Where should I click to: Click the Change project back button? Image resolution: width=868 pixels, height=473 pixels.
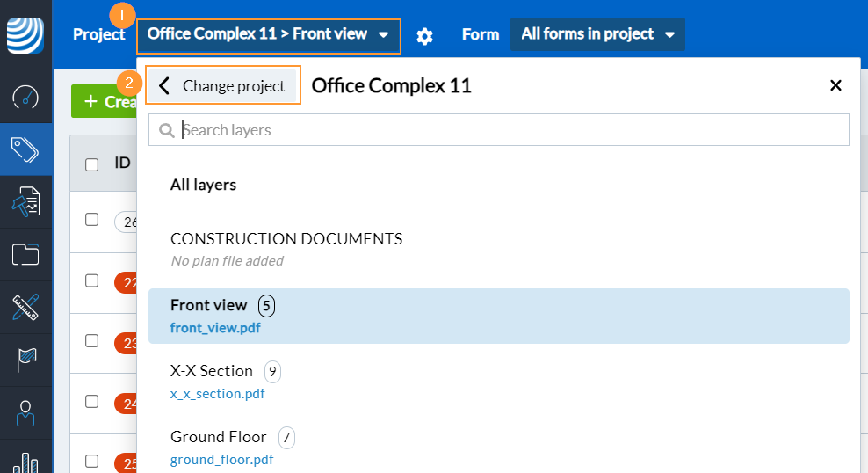(x=223, y=86)
